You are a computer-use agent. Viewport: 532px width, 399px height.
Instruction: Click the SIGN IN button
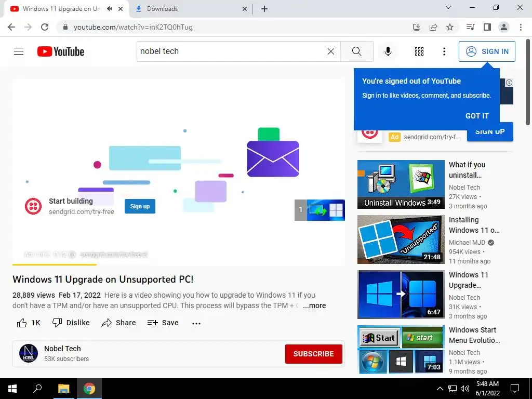point(487,51)
